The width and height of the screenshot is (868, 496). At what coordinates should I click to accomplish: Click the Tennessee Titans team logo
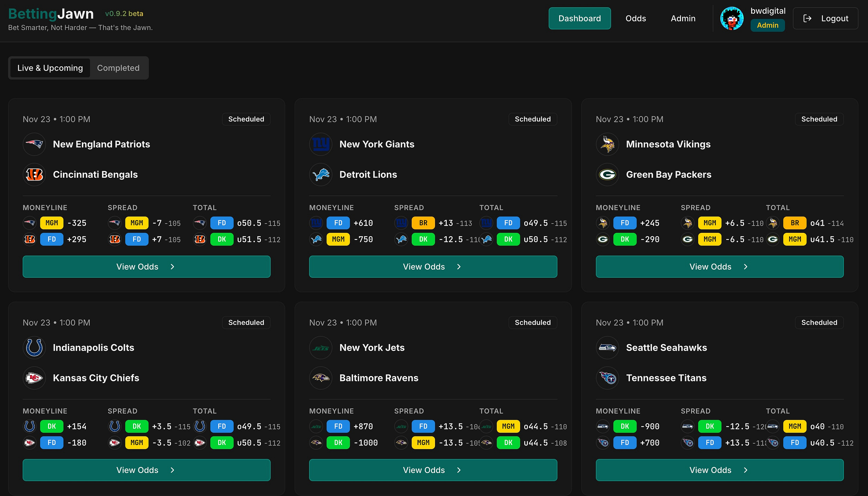click(x=608, y=378)
